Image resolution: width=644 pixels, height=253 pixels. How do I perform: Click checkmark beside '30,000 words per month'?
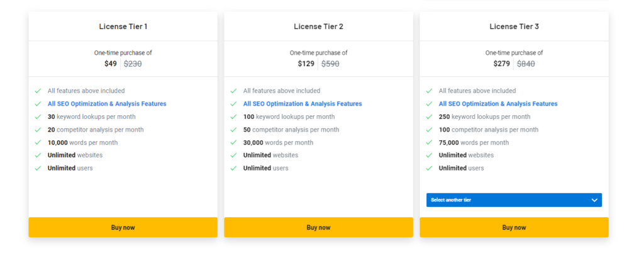tap(233, 142)
